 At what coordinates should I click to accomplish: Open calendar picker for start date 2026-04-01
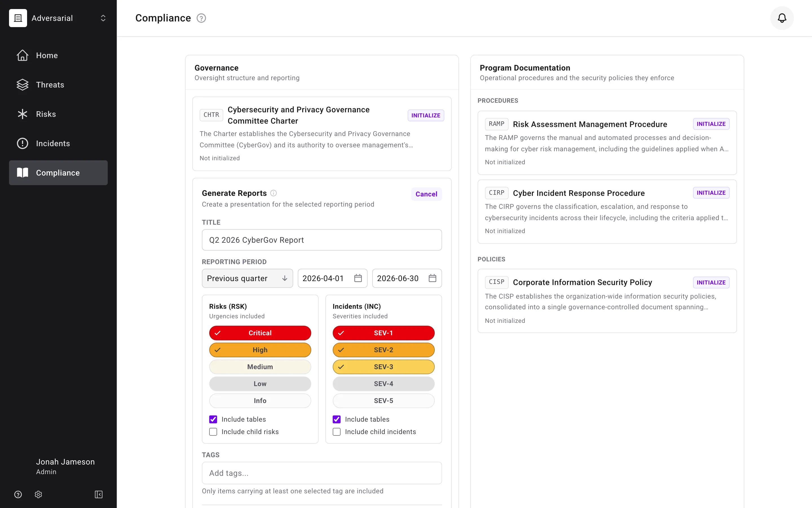tap(358, 278)
